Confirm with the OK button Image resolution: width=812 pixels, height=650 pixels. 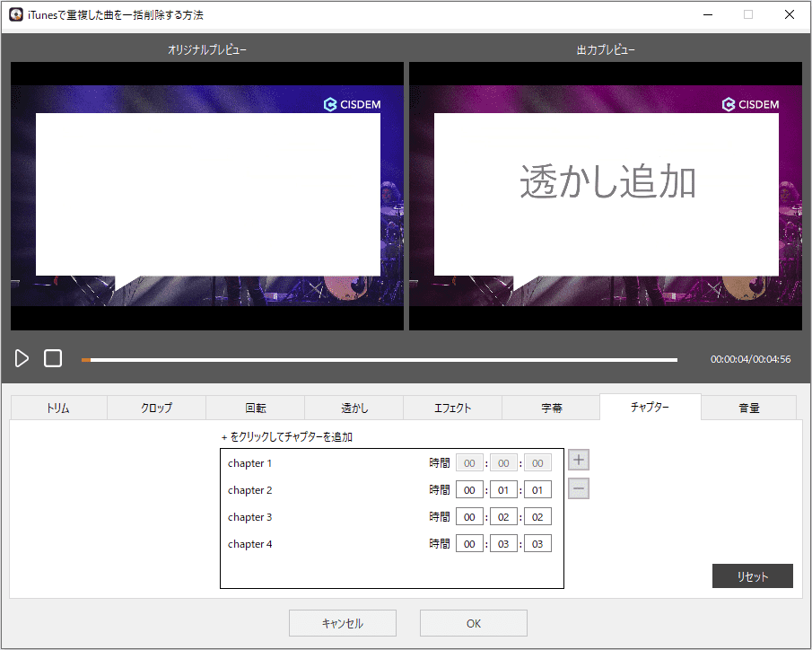474,623
